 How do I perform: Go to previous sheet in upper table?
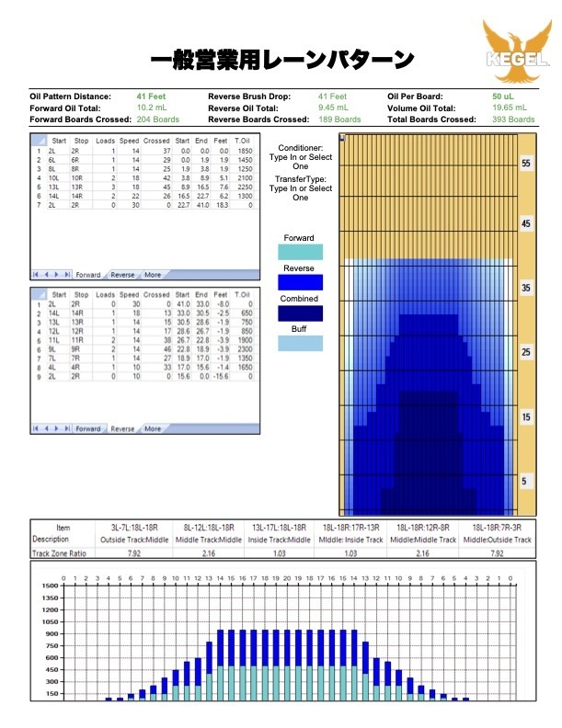(45, 275)
